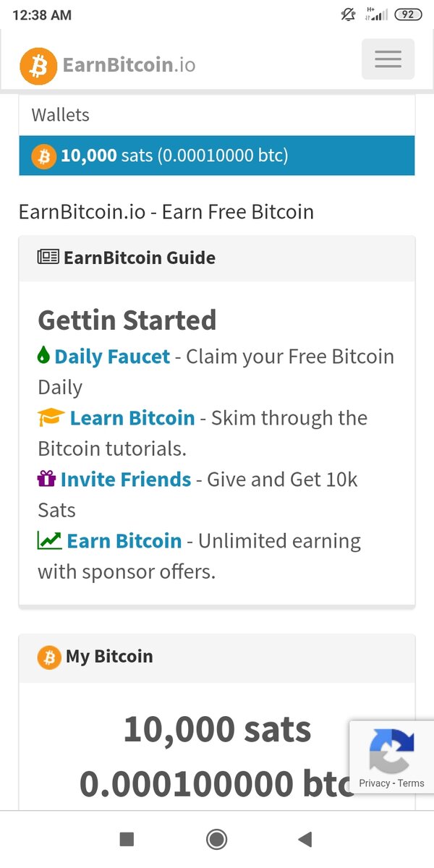The height and width of the screenshot is (868, 434).
Task: Open the Earn Bitcoin sponsor offers link
Action: (x=124, y=541)
